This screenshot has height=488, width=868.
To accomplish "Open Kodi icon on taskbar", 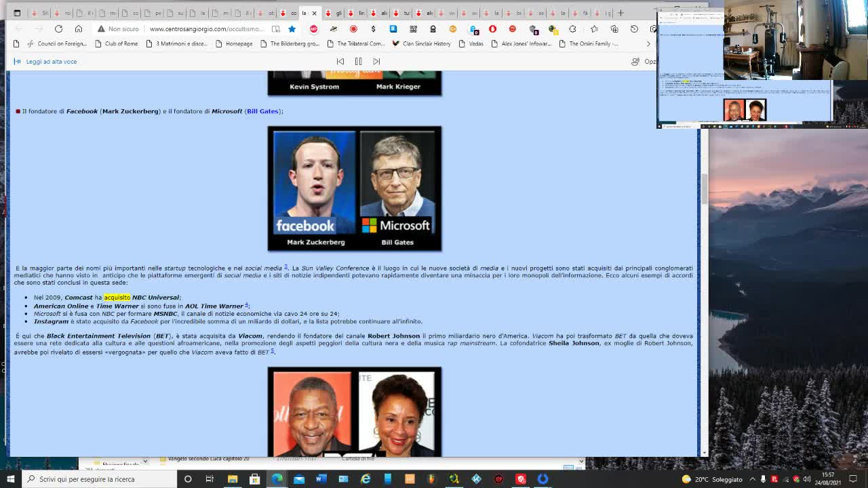I will (x=476, y=479).
